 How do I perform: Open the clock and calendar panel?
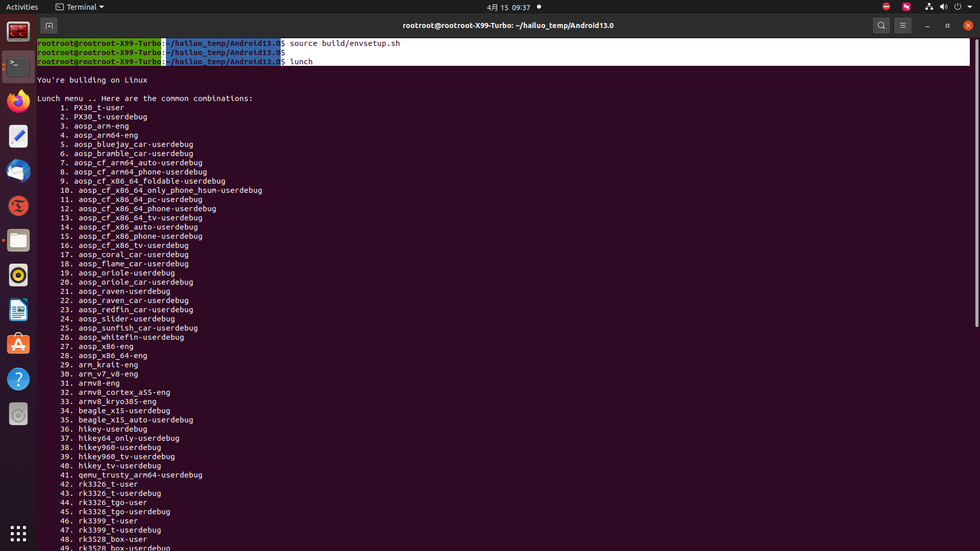pyautogui.click(x=508, y=7)
